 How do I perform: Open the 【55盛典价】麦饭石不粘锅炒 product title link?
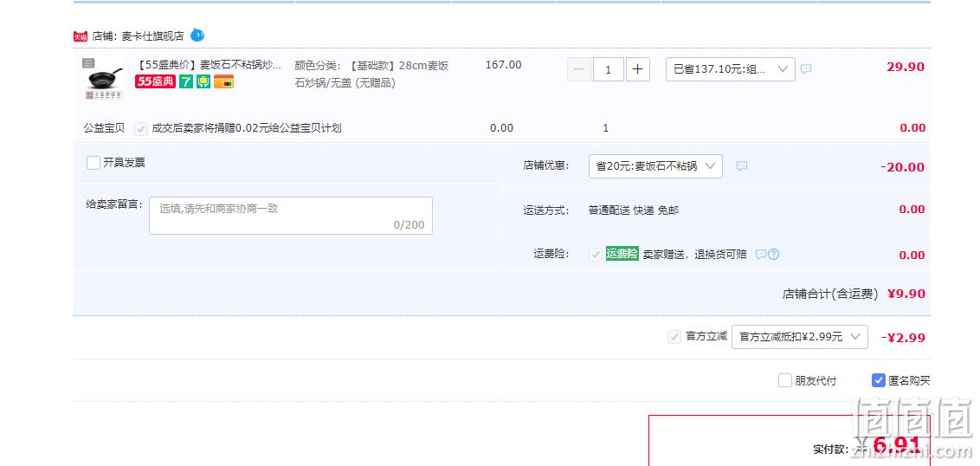click(208, 65)
